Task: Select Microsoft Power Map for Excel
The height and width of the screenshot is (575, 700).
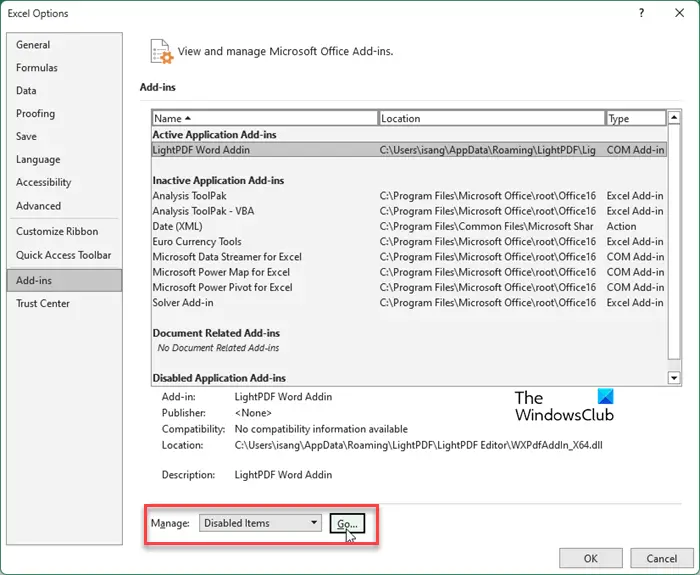Action: tap(409, 272)
